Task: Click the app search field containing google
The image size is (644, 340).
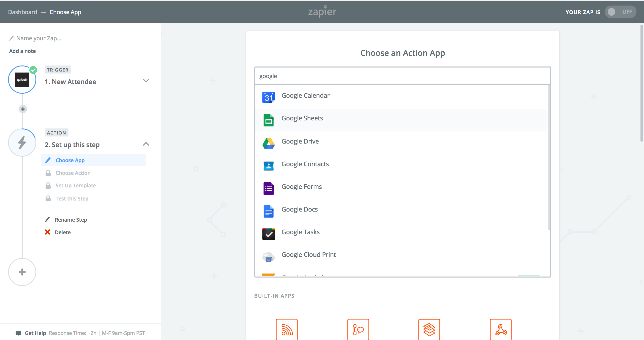Action: (x=403, y=76)
